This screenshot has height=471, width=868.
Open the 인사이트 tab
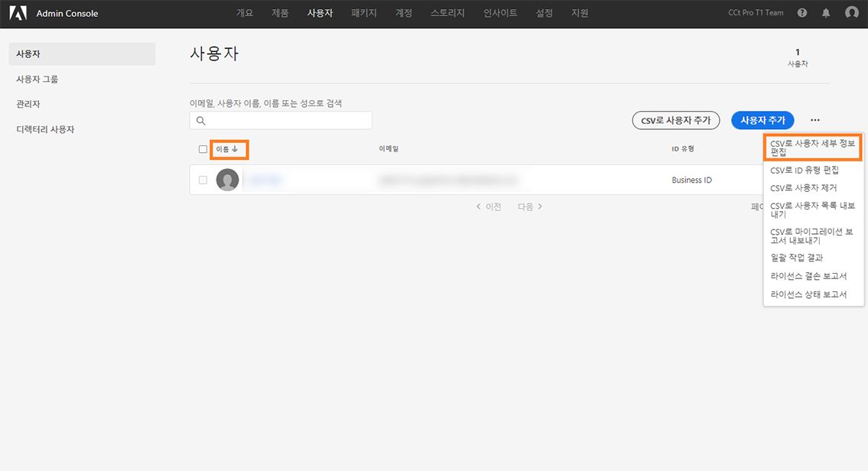click(x=500, y=13)
